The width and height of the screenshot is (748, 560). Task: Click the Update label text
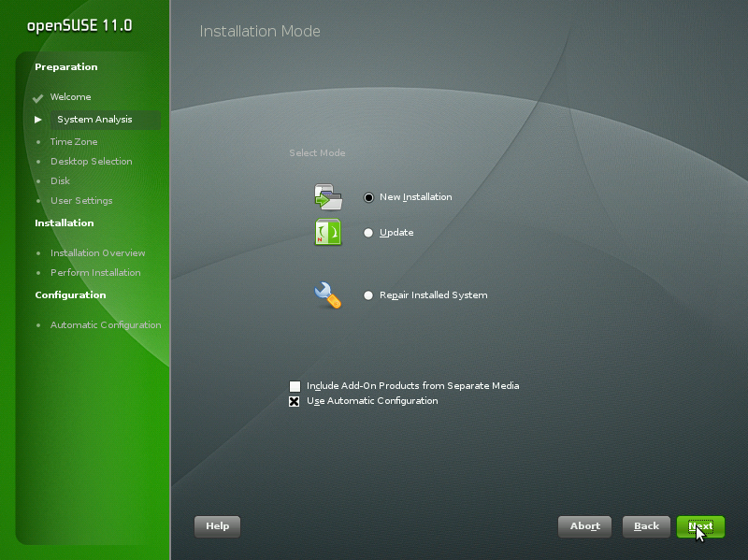tap(396, 233)
